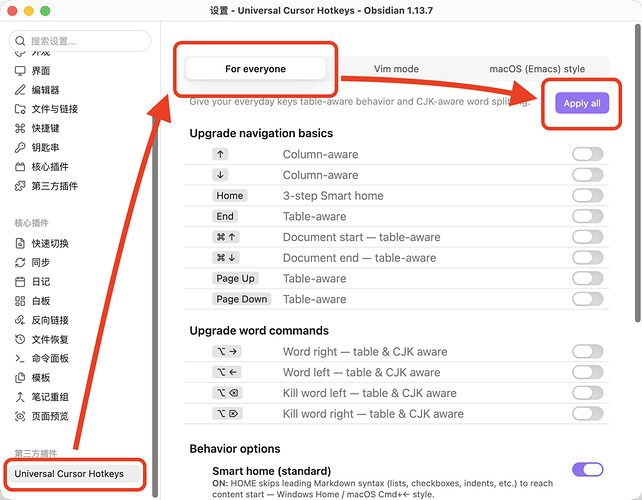
Task: Click the sidebar vertical scrollbar
Action: (x=155, y=305)
